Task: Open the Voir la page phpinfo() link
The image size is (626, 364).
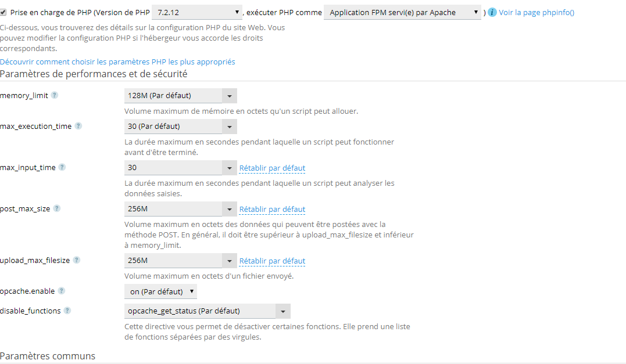Action: pos(536,12)
